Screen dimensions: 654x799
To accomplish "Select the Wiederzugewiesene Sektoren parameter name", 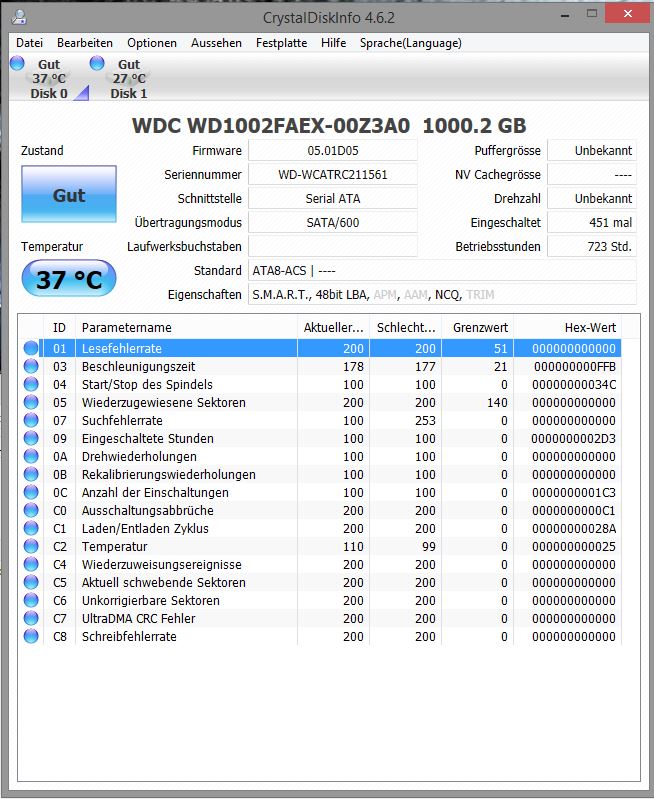I will [164, 403].
